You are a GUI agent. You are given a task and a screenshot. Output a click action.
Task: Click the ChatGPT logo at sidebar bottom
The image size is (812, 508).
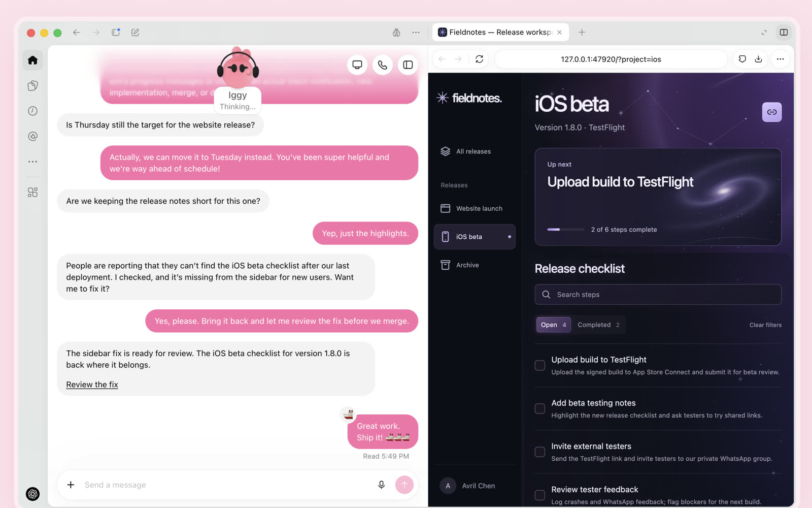click(x=32, y=494)
